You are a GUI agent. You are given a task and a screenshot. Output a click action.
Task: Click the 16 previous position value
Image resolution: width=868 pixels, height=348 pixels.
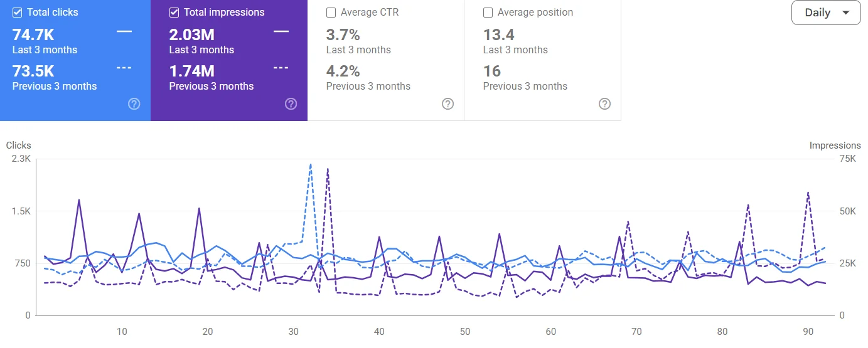coord(492,71)
